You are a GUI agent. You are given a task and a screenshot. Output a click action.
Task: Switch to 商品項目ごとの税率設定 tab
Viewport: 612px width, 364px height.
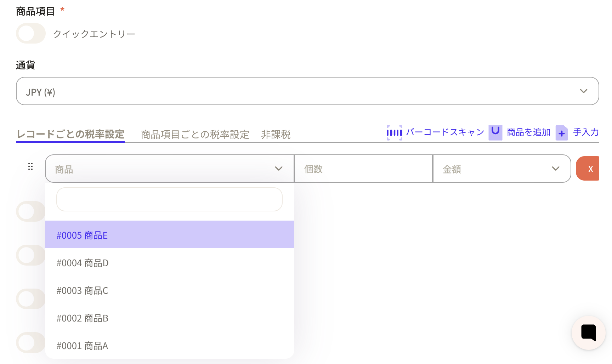point(195,135)
